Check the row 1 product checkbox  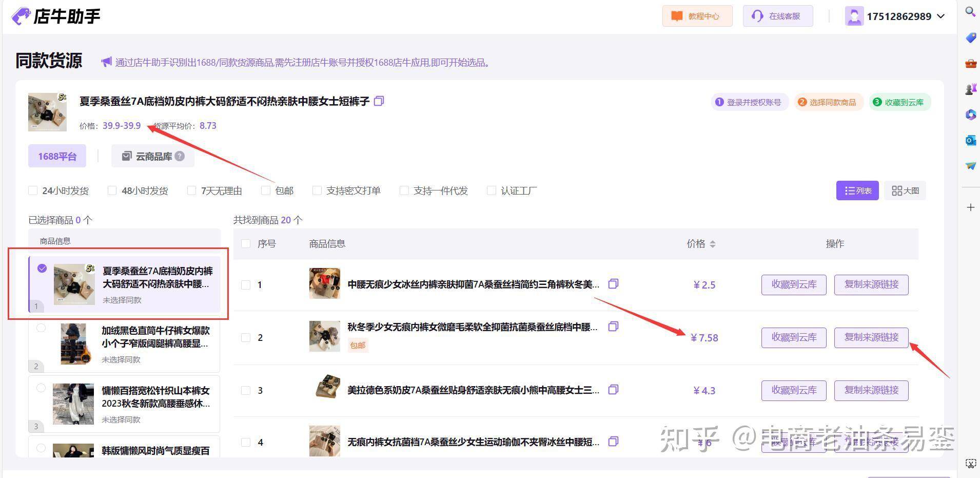click(246, 284)
